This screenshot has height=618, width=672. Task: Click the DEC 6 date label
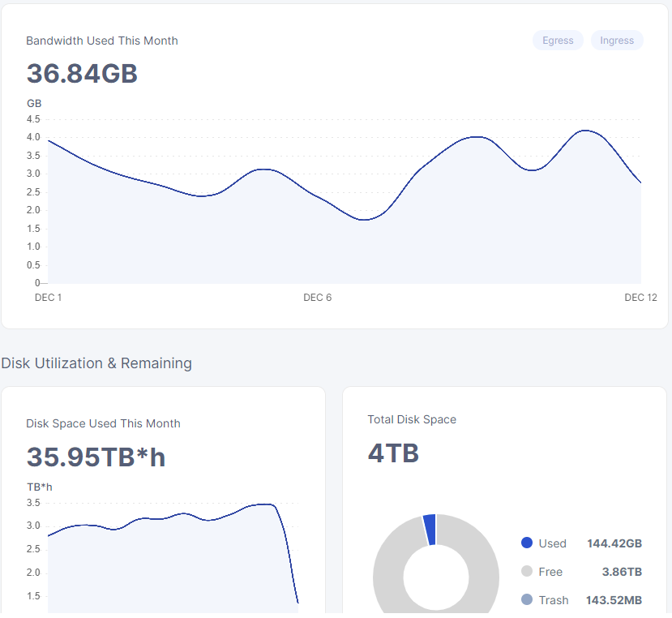click(x=317, y=298)
